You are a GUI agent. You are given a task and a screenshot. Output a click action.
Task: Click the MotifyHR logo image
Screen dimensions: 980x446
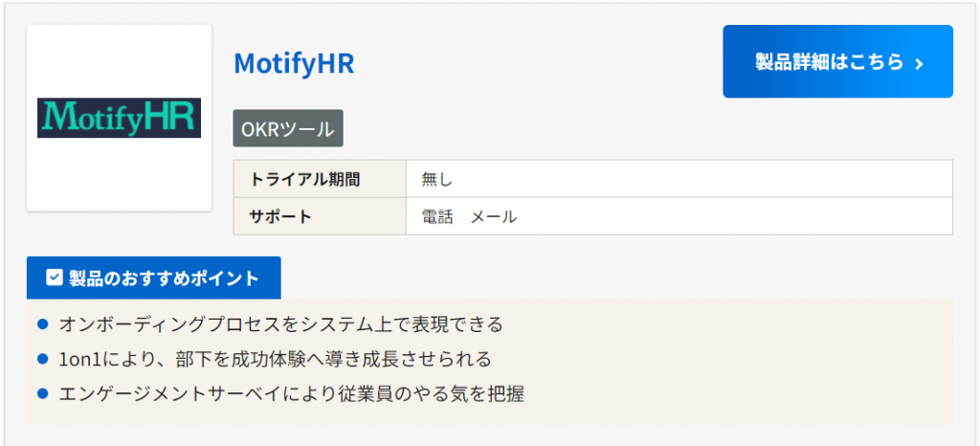(119, 118)
